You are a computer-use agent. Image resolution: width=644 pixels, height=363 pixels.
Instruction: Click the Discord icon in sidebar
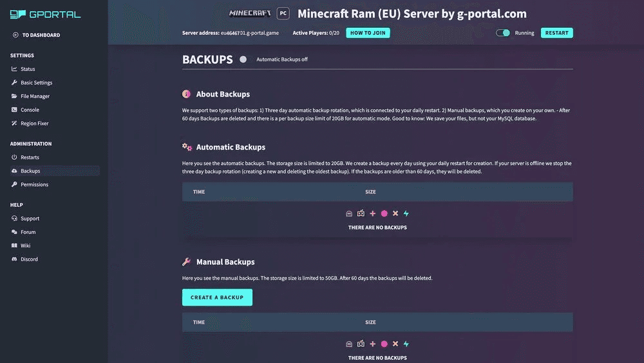click(14, 259)
